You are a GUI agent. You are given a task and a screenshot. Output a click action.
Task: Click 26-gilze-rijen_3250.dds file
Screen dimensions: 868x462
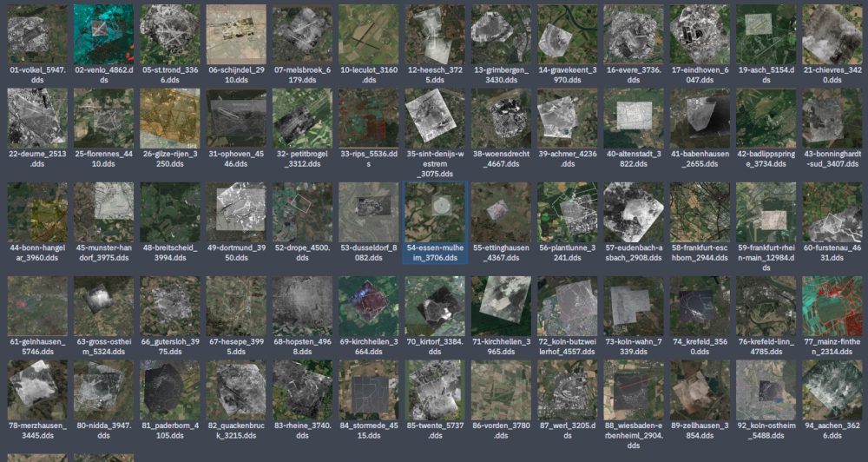[170, 118]
